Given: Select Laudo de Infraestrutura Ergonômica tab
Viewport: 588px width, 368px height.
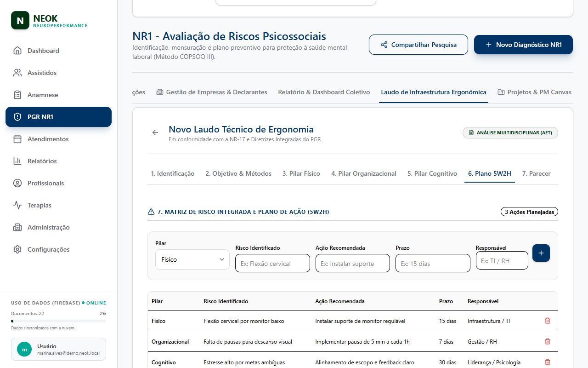Looking at the screenshot, I should [x=434, y=92].
